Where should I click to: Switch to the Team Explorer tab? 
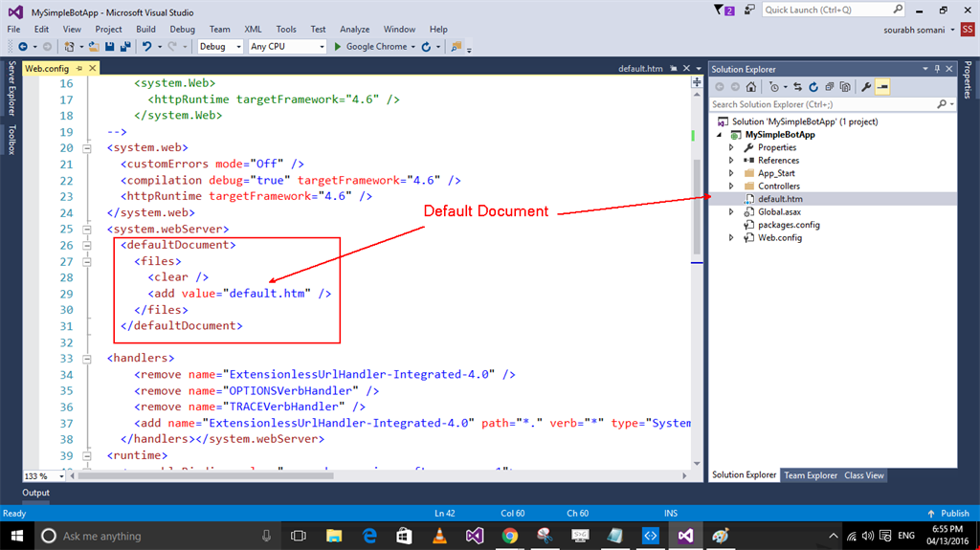point(811,475)
